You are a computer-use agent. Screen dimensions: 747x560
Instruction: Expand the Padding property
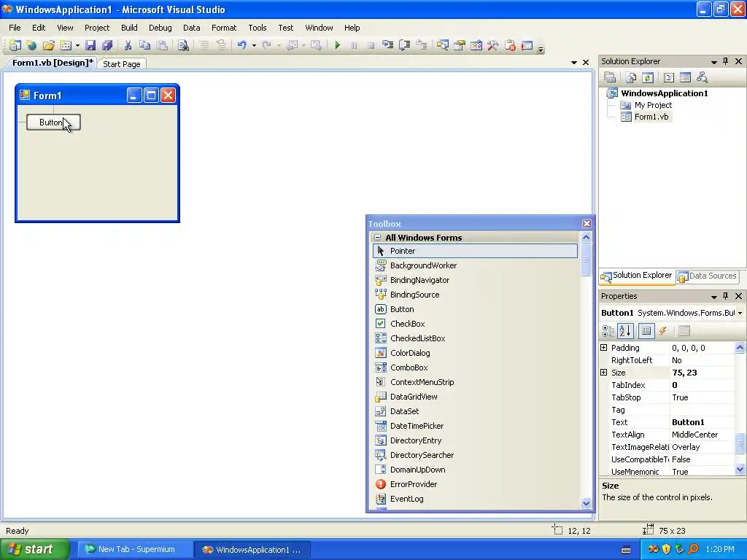603,348
